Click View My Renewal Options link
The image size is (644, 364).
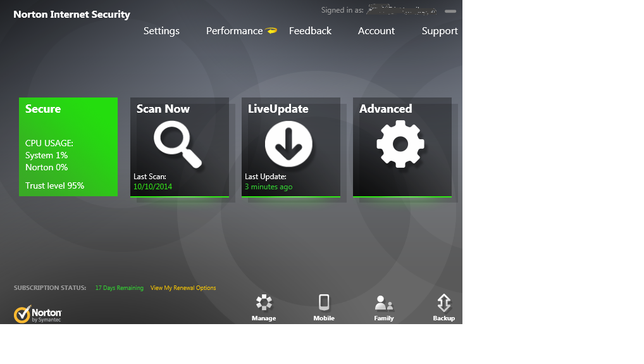point(183,288)
